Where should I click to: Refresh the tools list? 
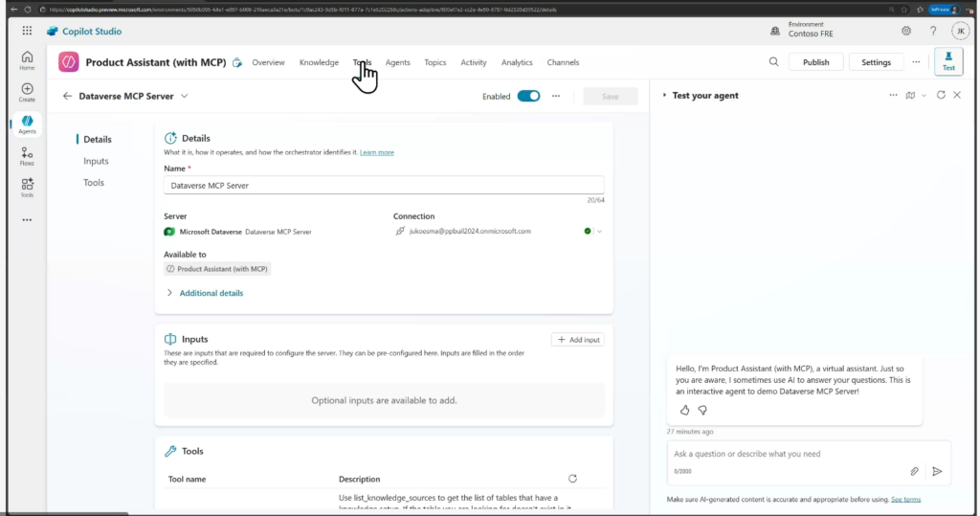(x=572, y=479)
